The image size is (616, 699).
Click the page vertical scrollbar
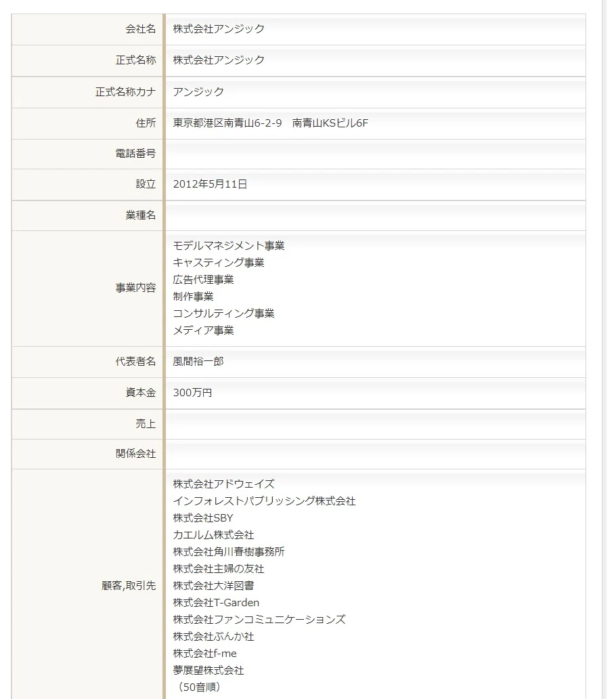tap(604, 349)
